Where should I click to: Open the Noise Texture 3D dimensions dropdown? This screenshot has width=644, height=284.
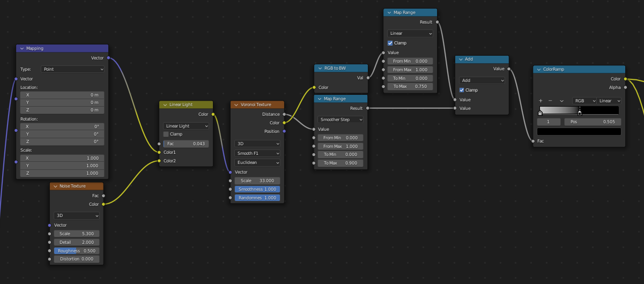tap(77, 215)
